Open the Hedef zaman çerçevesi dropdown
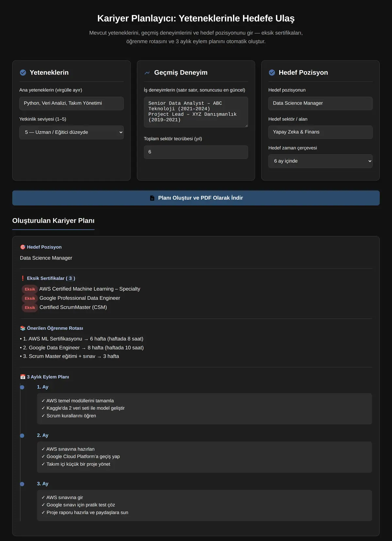Viewport: 392px width, 541px height. pos(320,161)
